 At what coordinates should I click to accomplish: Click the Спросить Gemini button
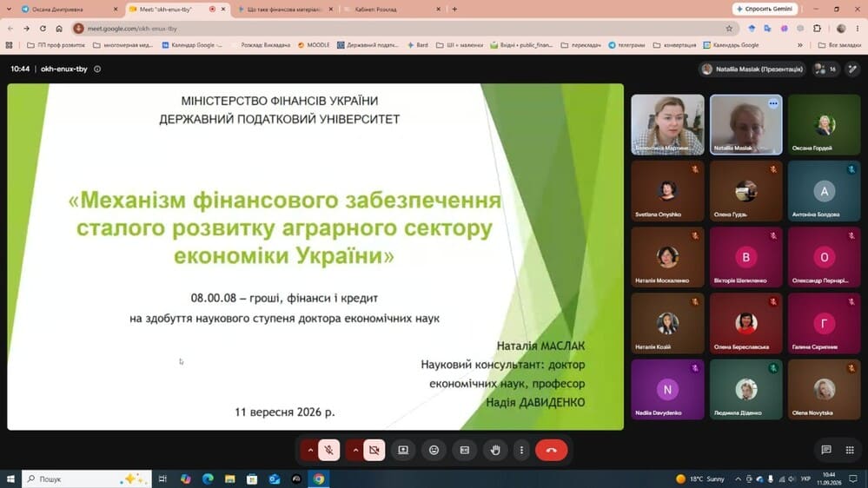(x=765, y=9)
